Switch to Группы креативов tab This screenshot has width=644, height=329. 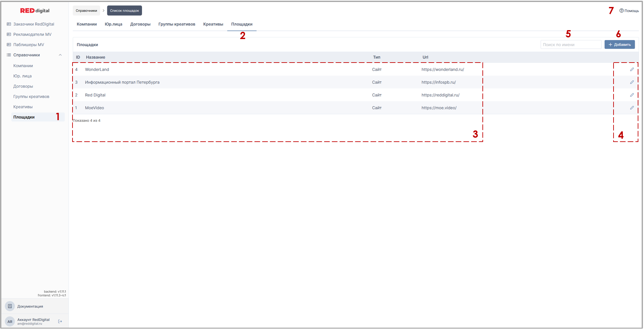[x=177, y=24]
